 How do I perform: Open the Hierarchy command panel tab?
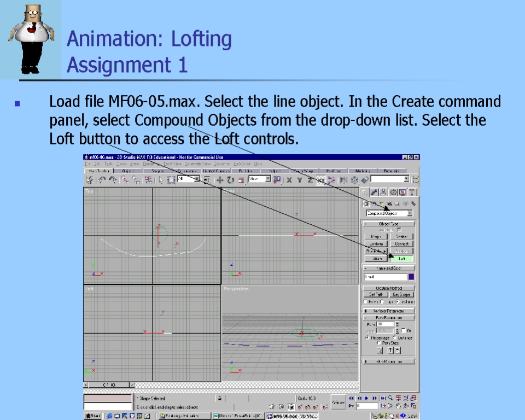384,192
